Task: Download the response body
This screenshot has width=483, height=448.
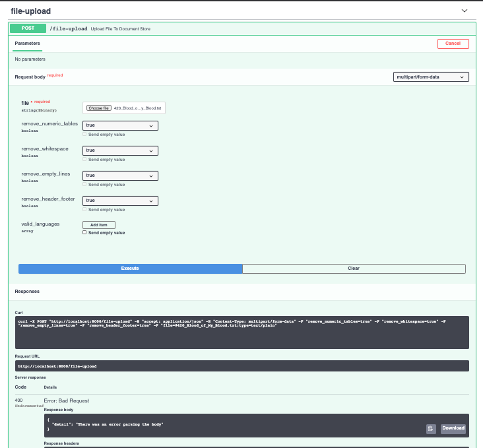Action: [x=453, y=428]
